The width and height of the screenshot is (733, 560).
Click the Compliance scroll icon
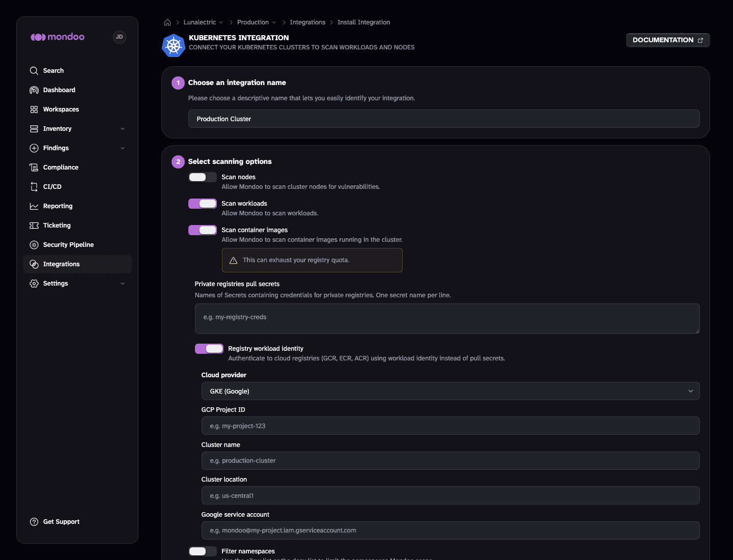pos(34,167)
